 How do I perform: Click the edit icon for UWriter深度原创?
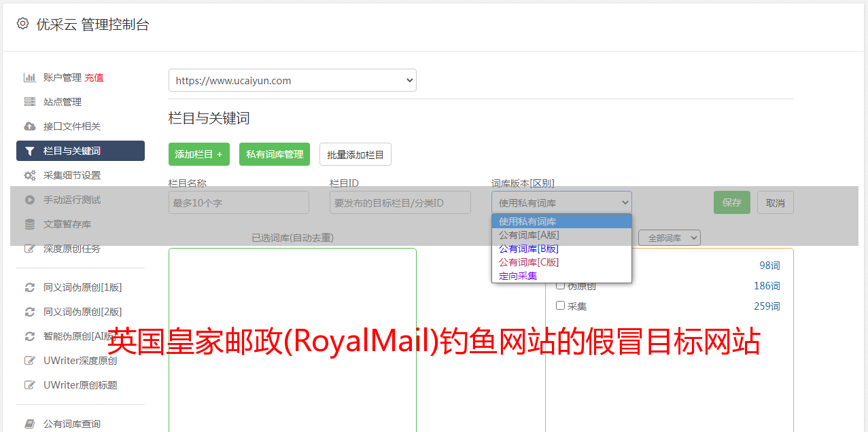(30, 361)
